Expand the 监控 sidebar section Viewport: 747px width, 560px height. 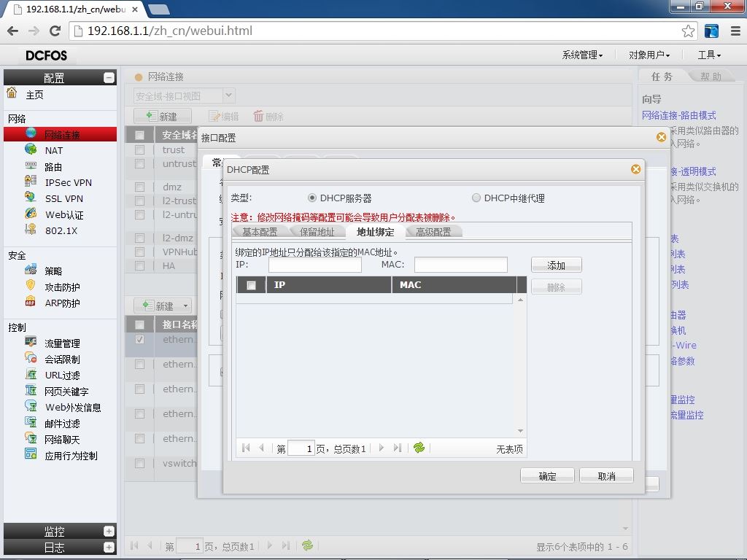point(109,531)
